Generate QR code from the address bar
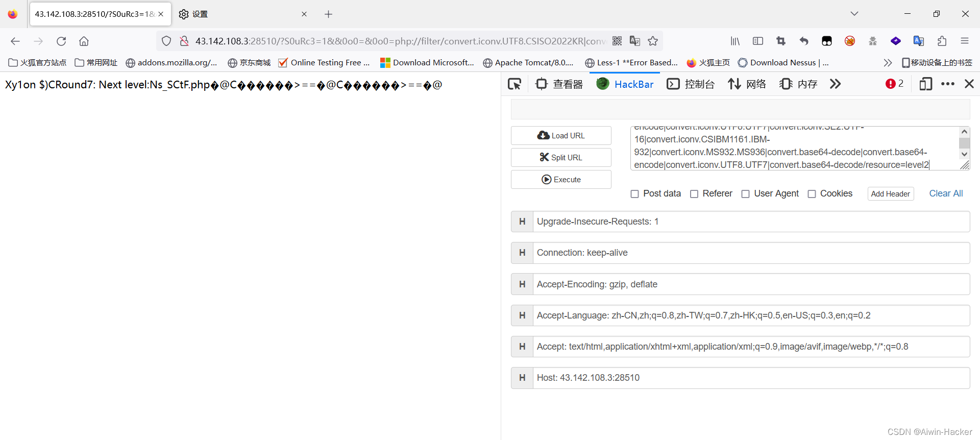Viewport: 980px width, 440px height. point(617,41)
